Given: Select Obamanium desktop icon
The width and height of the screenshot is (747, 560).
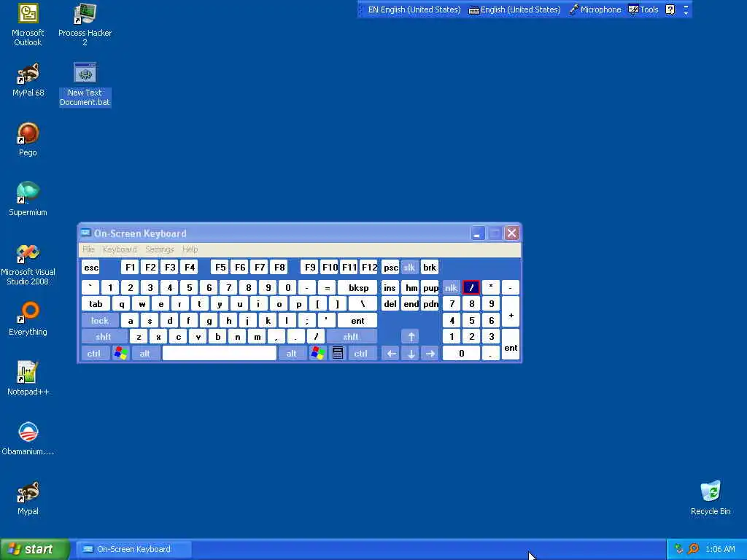Looking at the screenshot, I should (x=28, y=438).
